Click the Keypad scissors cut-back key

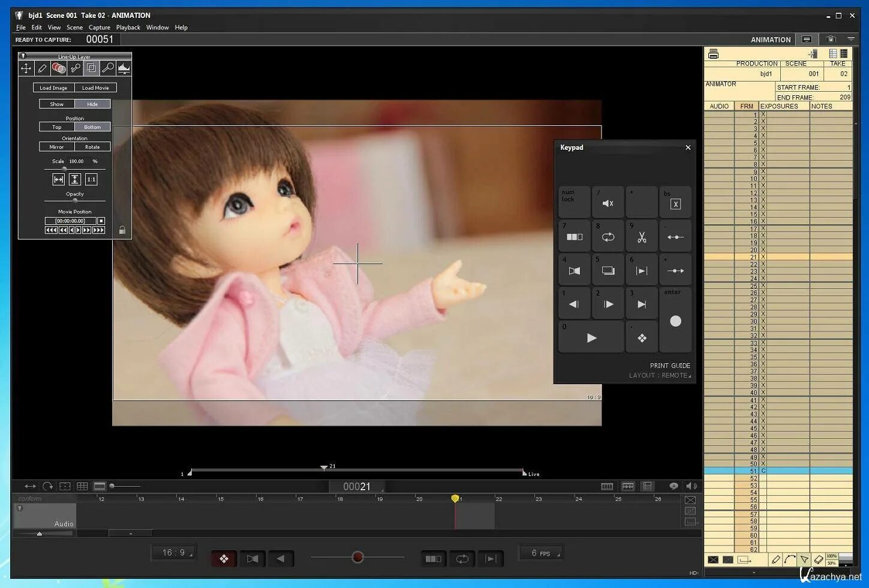tap(642, 236)
